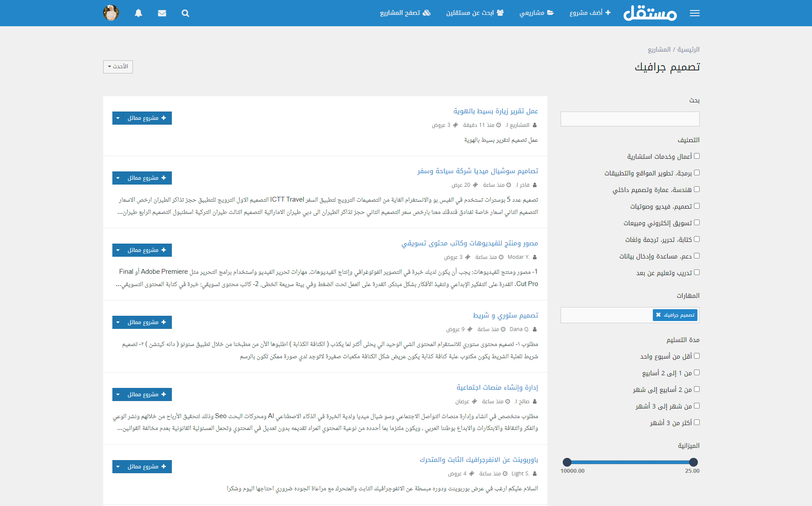Remove the تصميم جرافيك skill tag
Image resolution: width=812 pixels, height=506 pixels.
pyautogui.click(x=659, y=315)
